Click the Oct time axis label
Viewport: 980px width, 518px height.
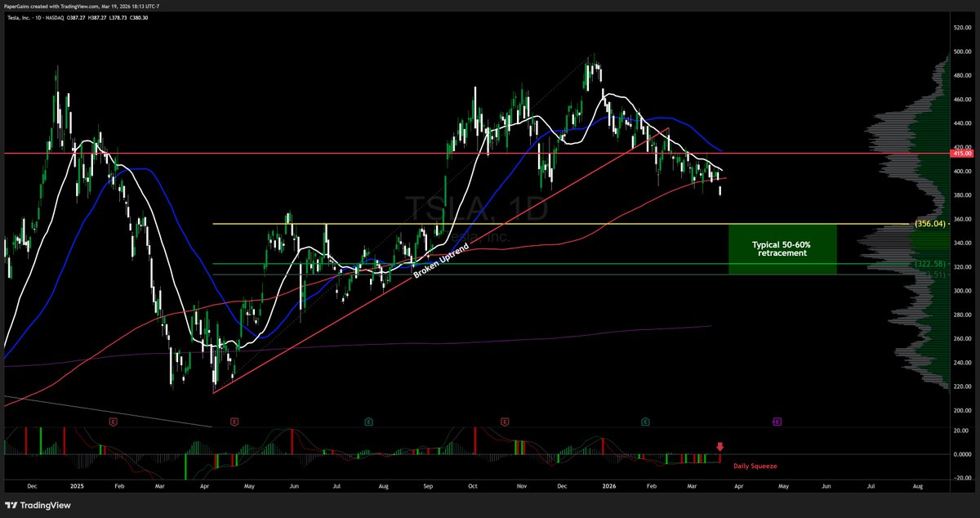pyautogui.click(x=474, y=486)
